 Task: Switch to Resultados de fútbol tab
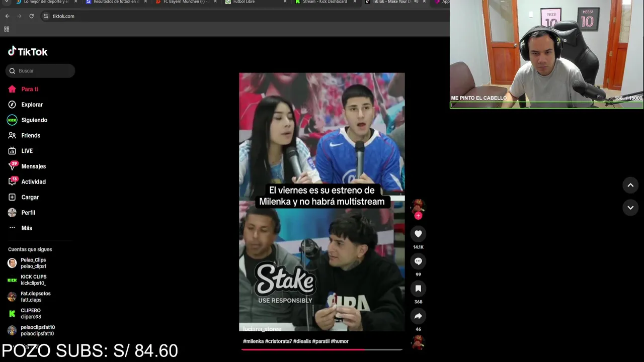tap(113, 2)
